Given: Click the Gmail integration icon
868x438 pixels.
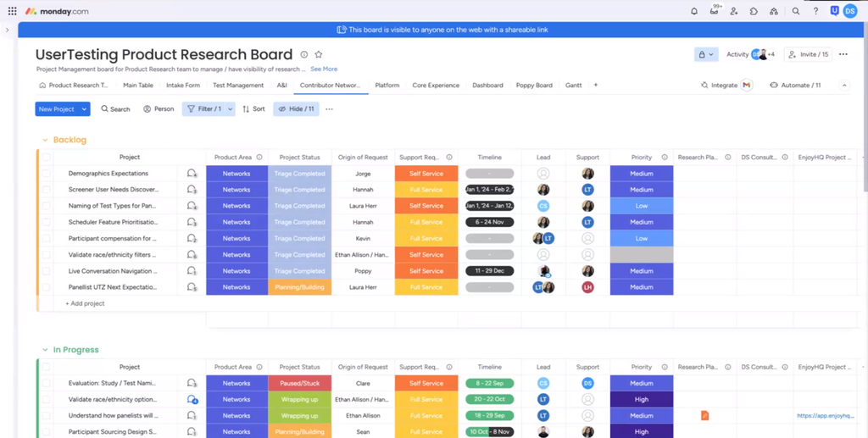Looking at the screenshot, I should [747, 86].
